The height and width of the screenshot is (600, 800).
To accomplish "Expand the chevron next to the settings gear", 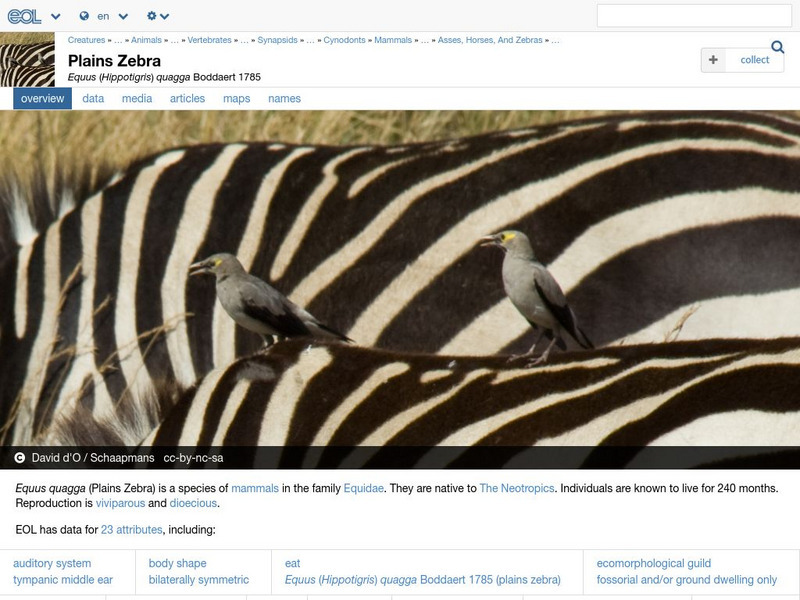I will pyautogui.click(x=165, y=16).
